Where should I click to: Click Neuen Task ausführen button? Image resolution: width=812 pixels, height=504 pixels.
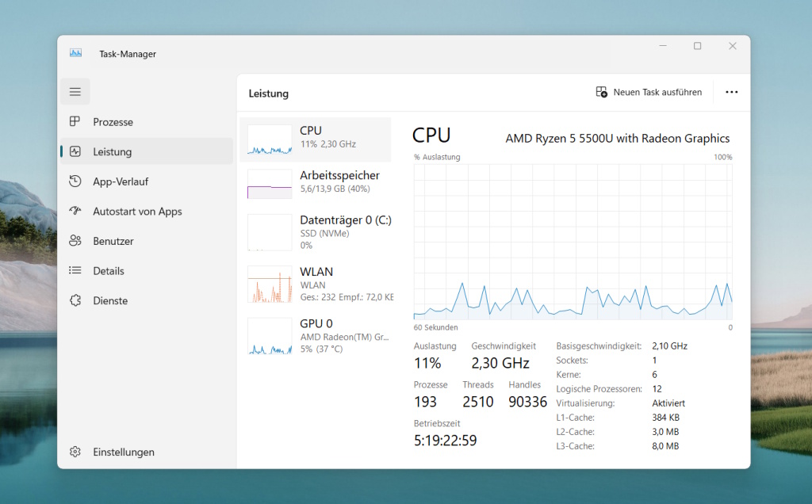649,93
